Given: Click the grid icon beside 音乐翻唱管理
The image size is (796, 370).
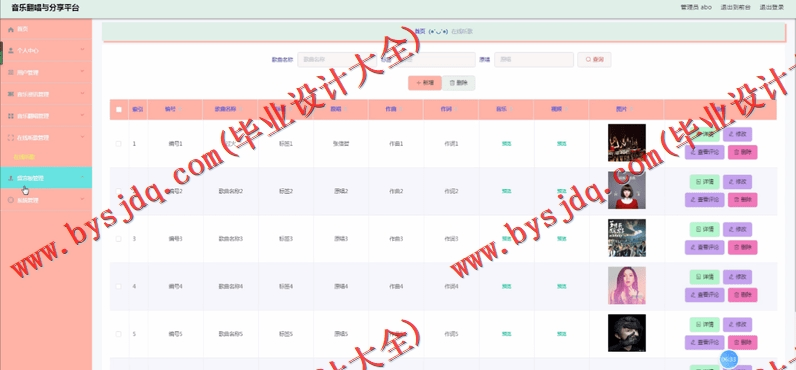Looking at the screenshot, I should point(11,116).
